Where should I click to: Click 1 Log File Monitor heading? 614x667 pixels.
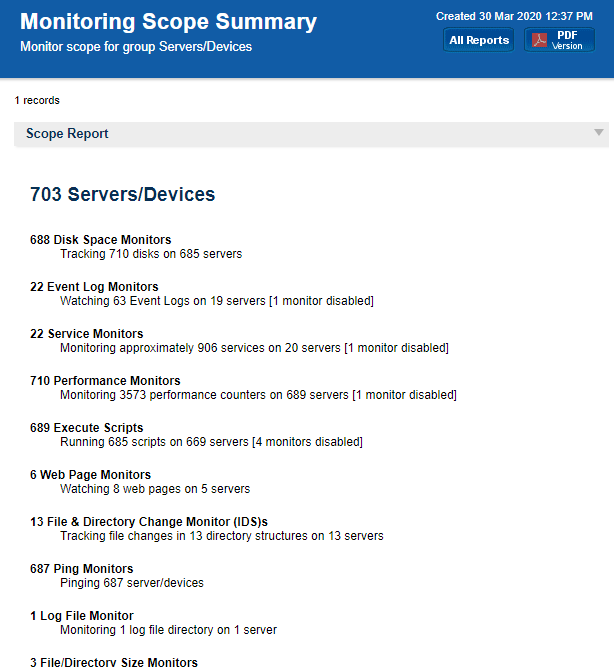tap(81, 616)
